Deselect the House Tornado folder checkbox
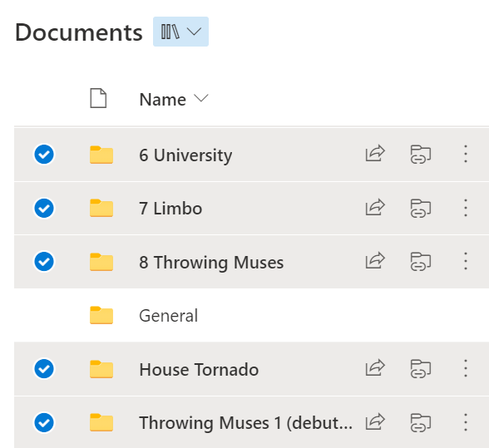Screen dimensions: 489x448 pos(44,369)
